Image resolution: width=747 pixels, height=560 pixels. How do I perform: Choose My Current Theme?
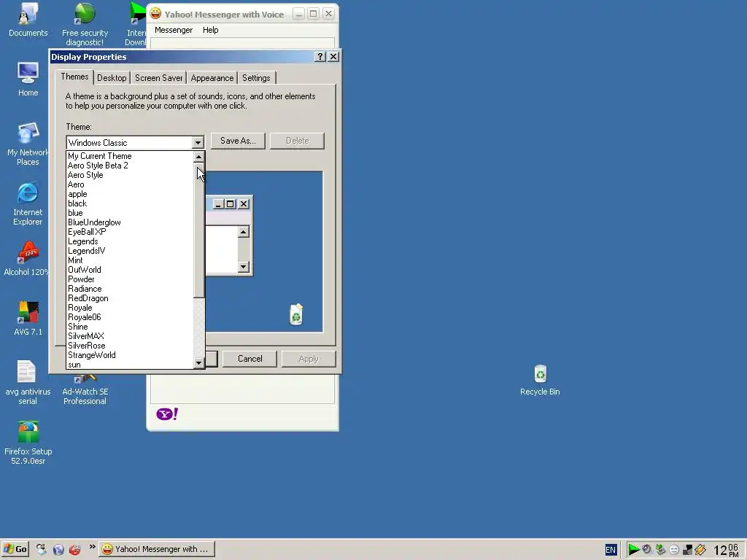(x=130, y=156)
